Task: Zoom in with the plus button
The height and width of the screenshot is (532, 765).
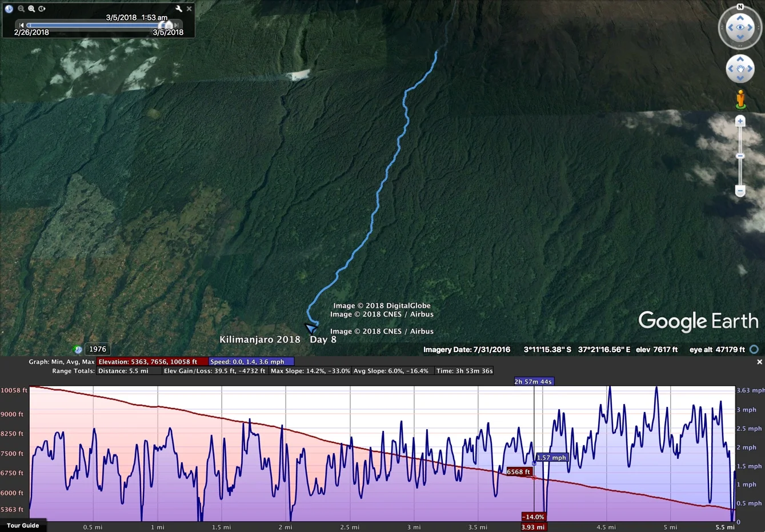Action: pyautogui.click(x=740, y=121)
